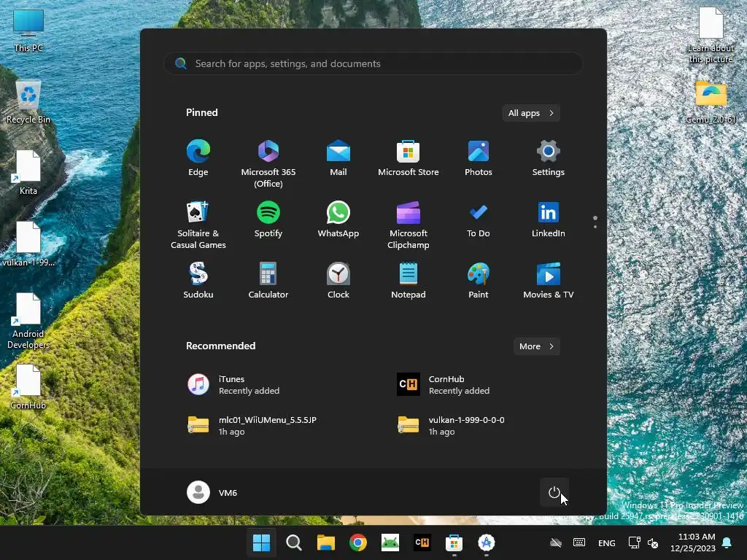Viewport: 747px width, 560px height.
Task: Open notification bell
Action: tap(727, 542)
